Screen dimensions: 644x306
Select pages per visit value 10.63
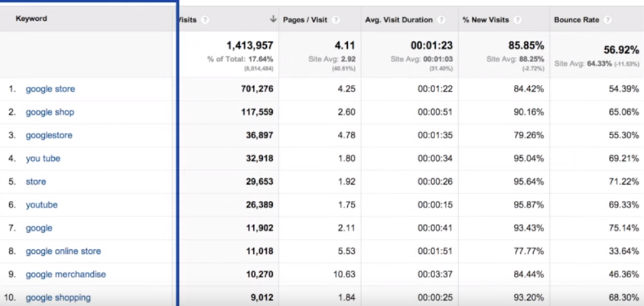pos(344,275)
